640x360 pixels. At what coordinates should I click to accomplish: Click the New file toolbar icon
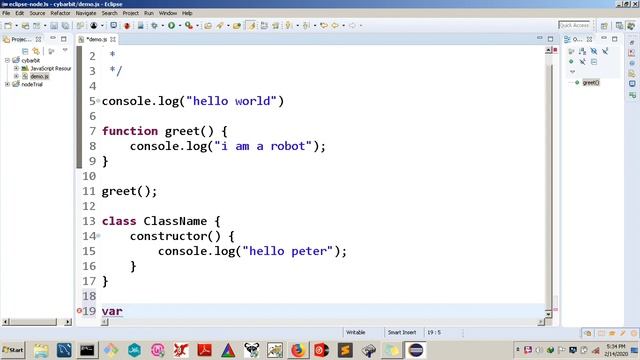pos(8,26)
